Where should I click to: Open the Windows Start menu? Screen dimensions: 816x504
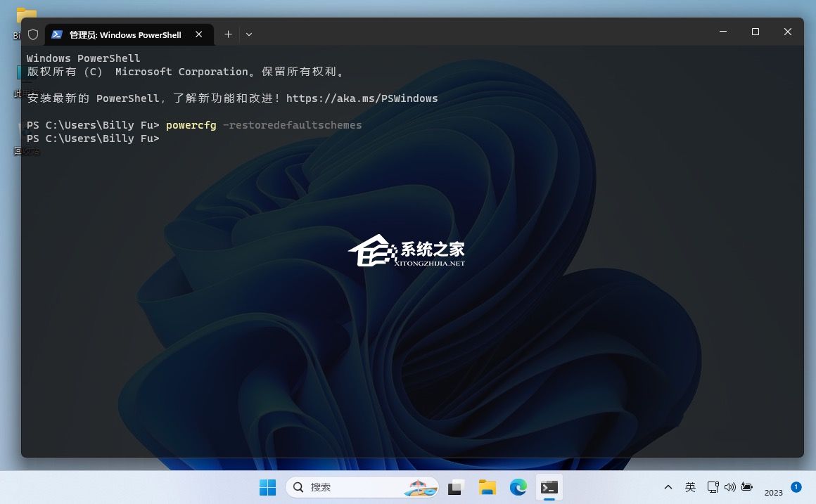(267, 487)
